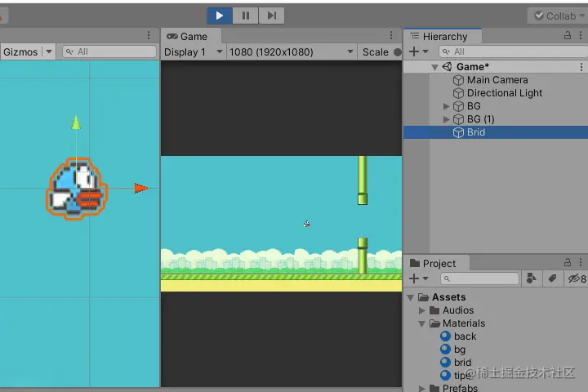Toggle the Hierarchy panel lock
The height and width of the screenshot is (392, 588).
pyautogui.click(x=568, y=35)
